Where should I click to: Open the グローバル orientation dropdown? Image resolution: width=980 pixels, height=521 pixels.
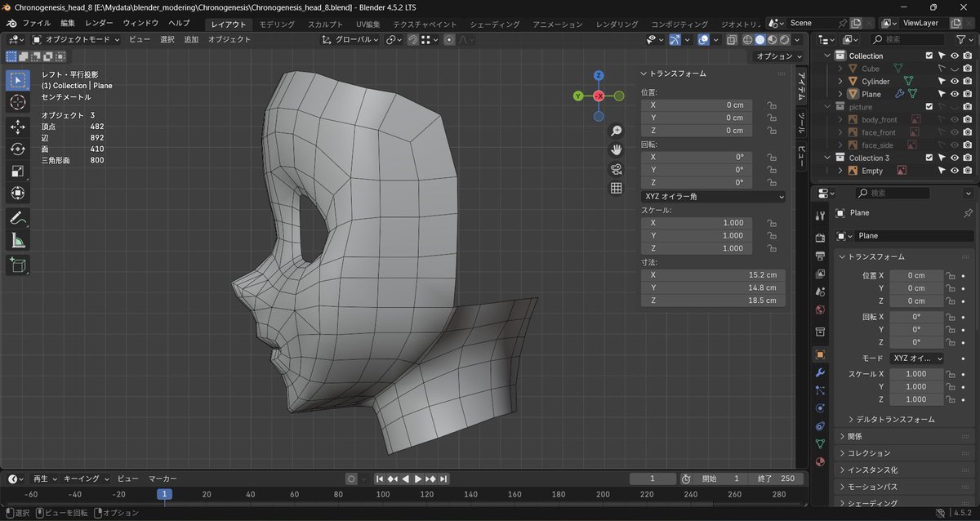click(350, 39)
